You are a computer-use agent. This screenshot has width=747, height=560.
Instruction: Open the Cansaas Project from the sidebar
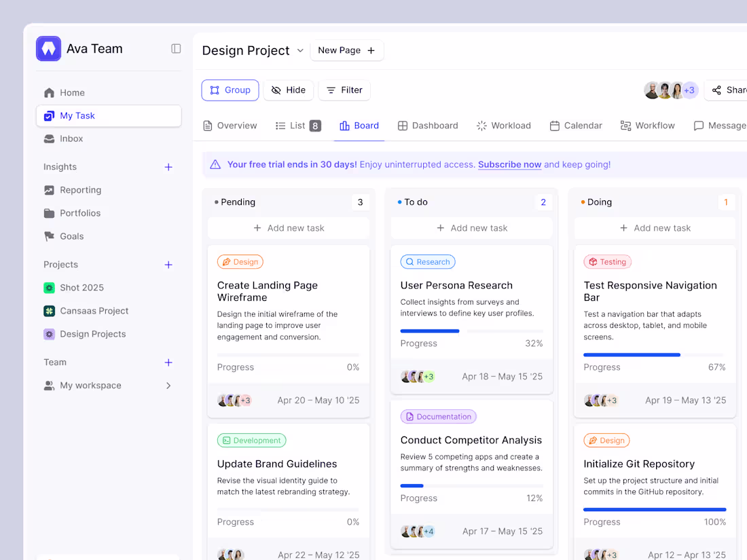[x=94, y=311]
